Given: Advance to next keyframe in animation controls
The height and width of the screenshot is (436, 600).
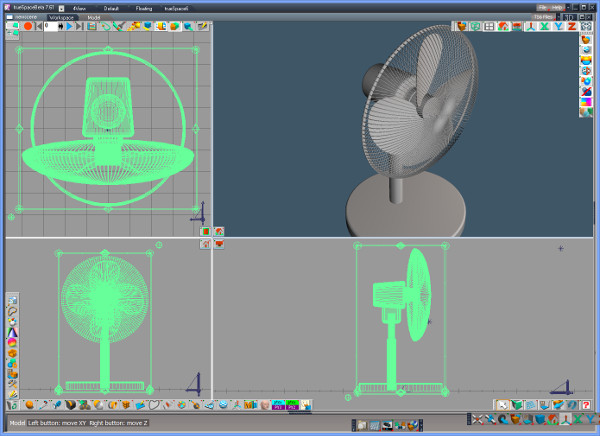Looking at the screenshot, I should [x=79, y=26].
